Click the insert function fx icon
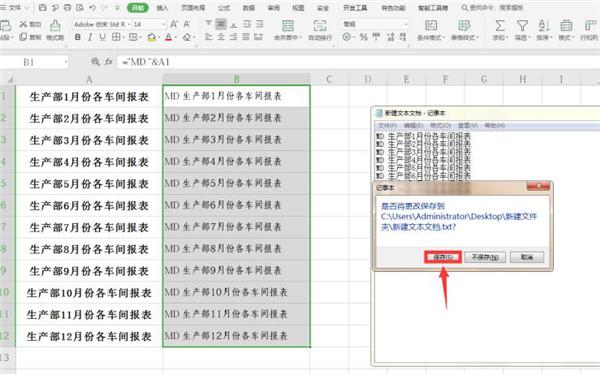 pos(109,61)
